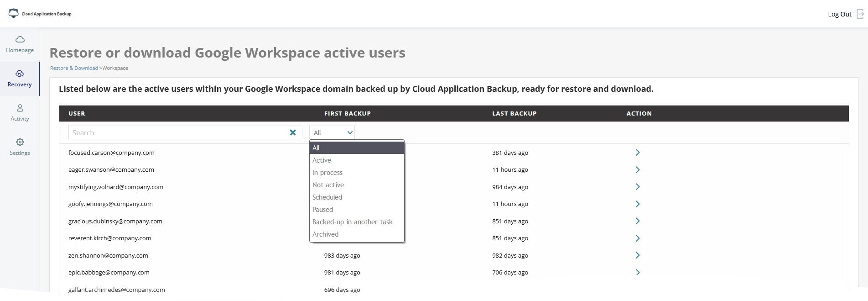868x301 pixels.
Task: Click the FIRST BACKUP column header
Action: [348, 114]
